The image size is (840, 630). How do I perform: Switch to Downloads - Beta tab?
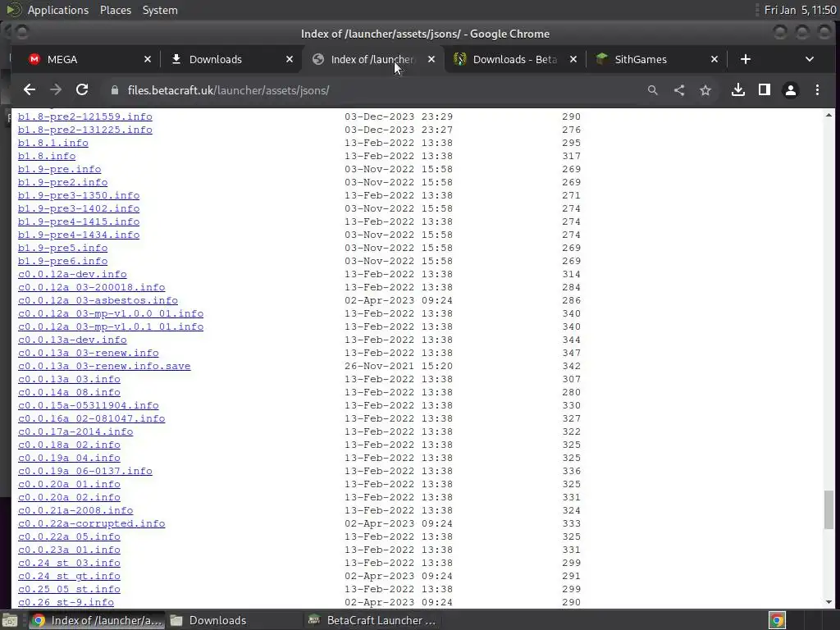[x=515, y=59]
